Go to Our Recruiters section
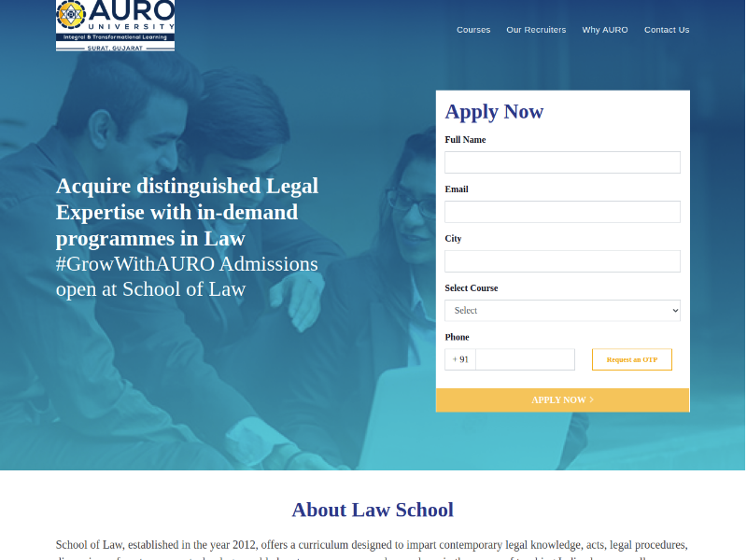747x560 pixels. pyautogui.click(x=536, y=30)
